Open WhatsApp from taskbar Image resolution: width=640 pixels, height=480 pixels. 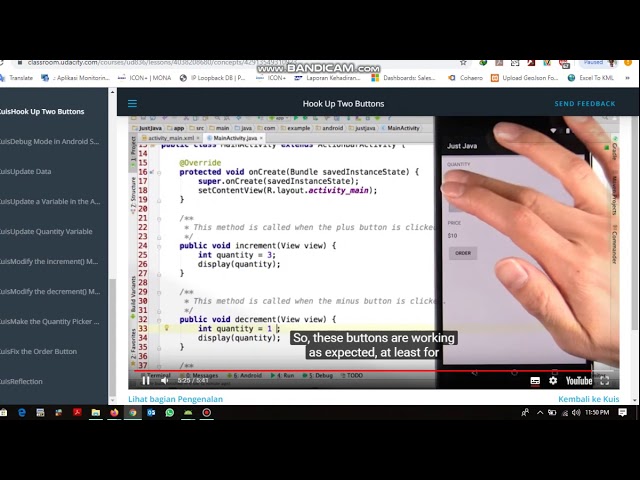click(169, 413)
